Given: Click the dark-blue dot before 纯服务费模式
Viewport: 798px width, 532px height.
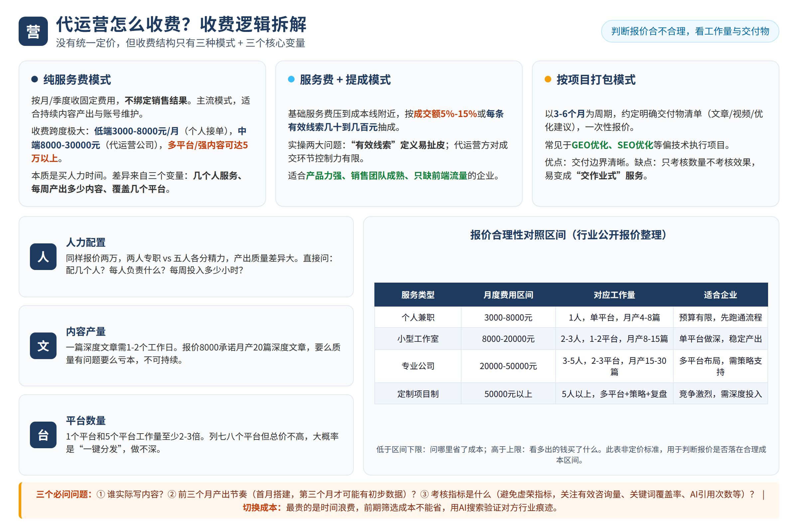Looking at the screenshot, I should [35, 79].
